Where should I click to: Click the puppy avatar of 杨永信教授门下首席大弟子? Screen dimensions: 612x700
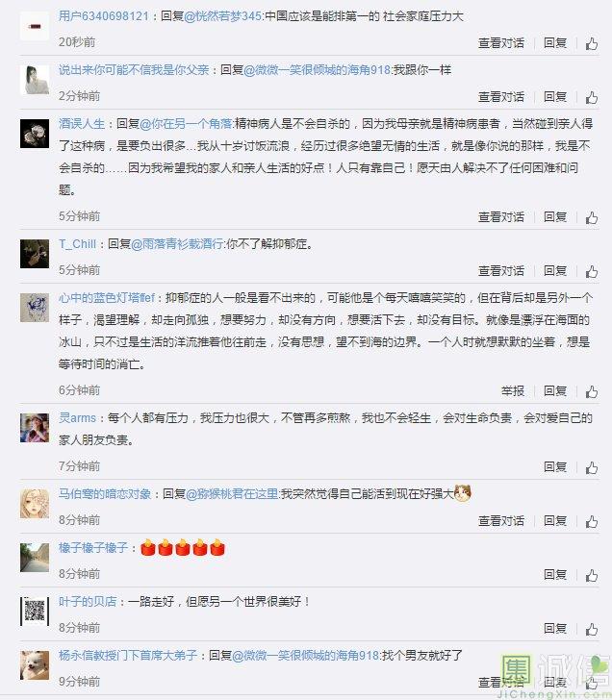click(x=35, y=665)
